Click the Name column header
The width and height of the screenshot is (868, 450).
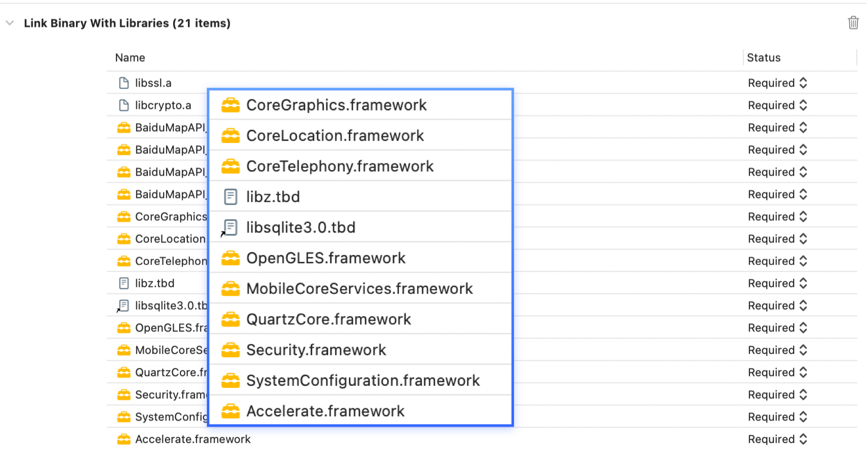(130, 58)
